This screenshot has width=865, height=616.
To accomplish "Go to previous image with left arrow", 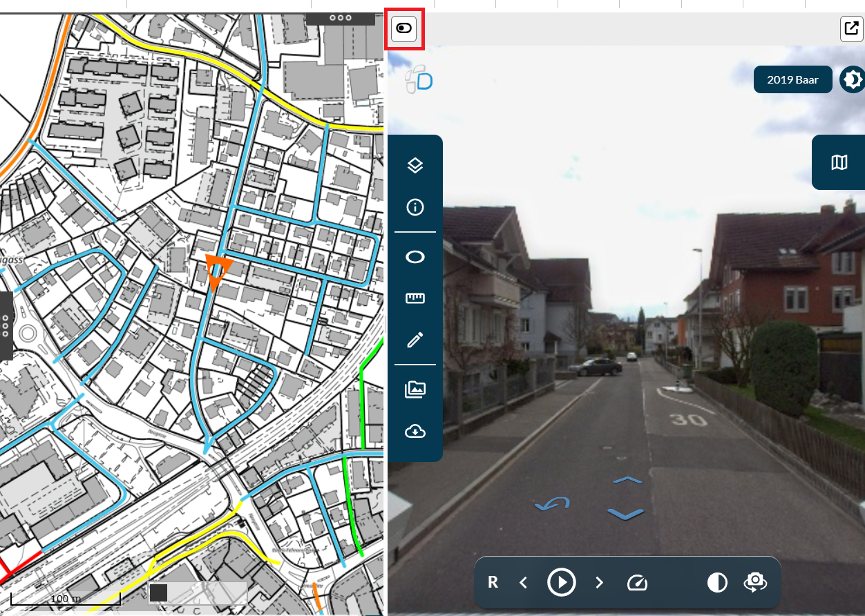I will [523, 583].
